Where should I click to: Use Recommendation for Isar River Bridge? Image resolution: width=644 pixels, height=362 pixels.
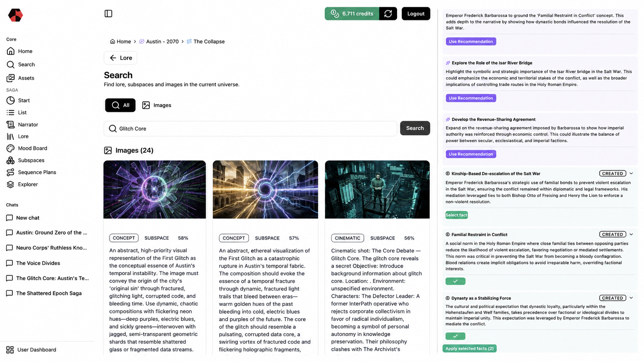[471, 98]
